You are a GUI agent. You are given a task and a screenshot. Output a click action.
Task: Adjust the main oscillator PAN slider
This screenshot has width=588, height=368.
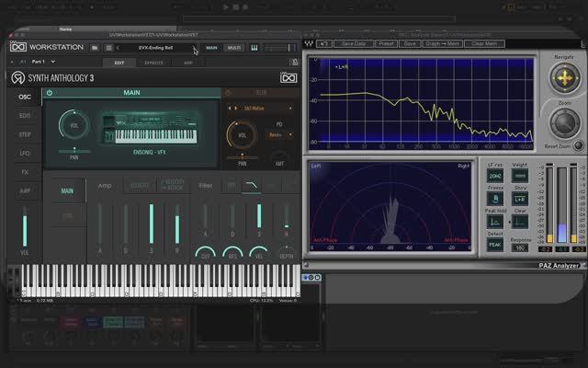pos(74,151)
